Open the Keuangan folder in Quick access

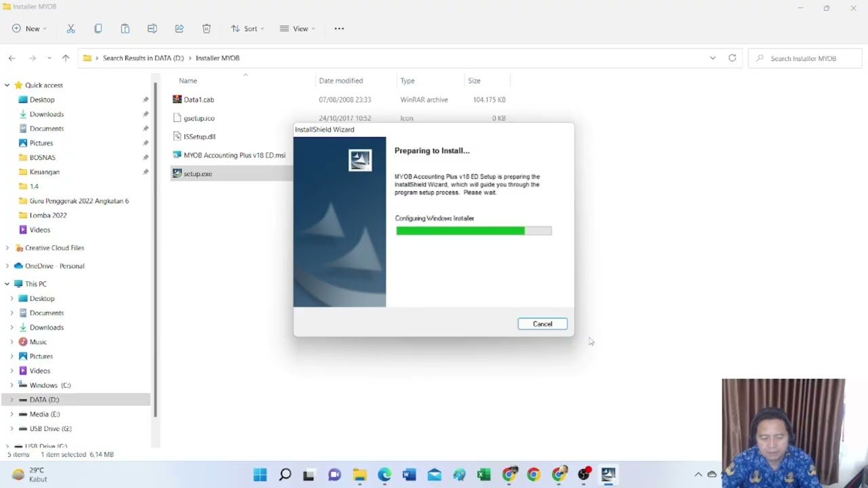tap(44, 172)
